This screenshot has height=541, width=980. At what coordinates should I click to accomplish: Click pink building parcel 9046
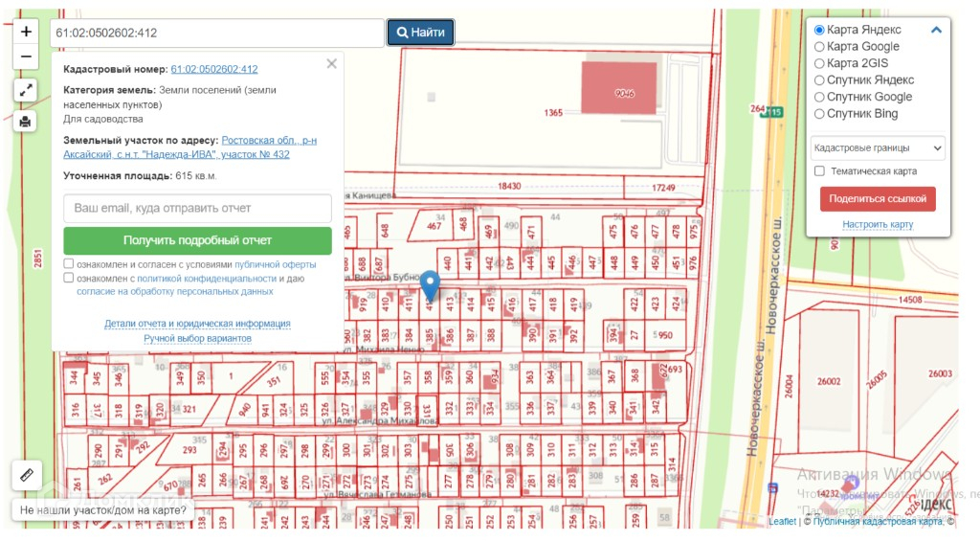coord(619,87)
